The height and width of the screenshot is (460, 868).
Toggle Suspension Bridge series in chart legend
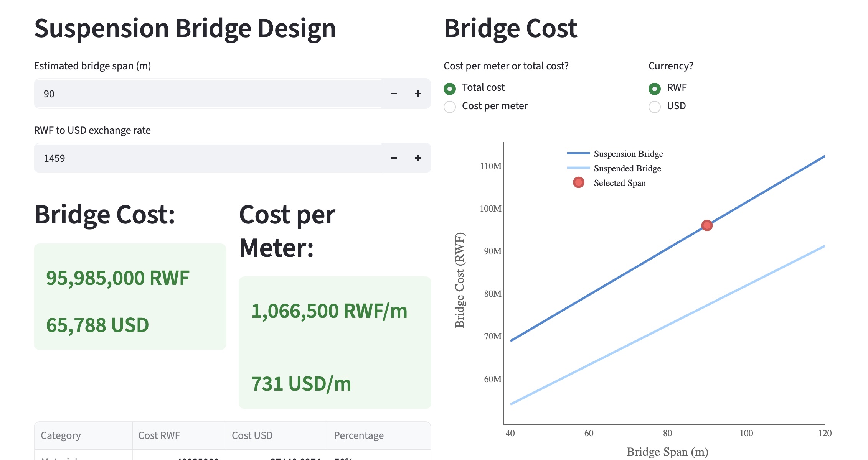[x=615, y=154]
